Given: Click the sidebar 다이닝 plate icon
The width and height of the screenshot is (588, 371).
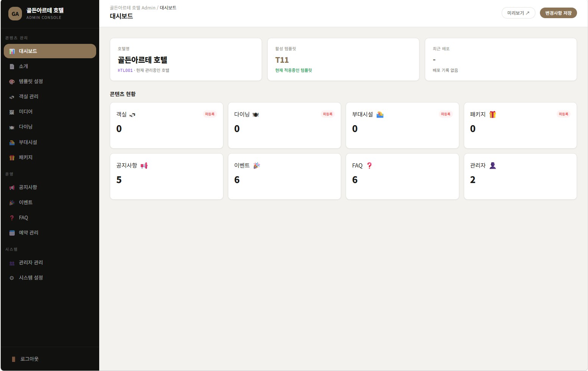Looking at the screenshot, I should pyautogui.click(x=12, y=127).
